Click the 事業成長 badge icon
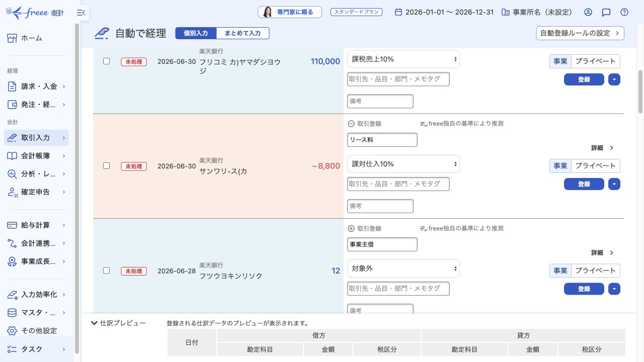Viewport: 644px width, 362px height. point(13,261)
